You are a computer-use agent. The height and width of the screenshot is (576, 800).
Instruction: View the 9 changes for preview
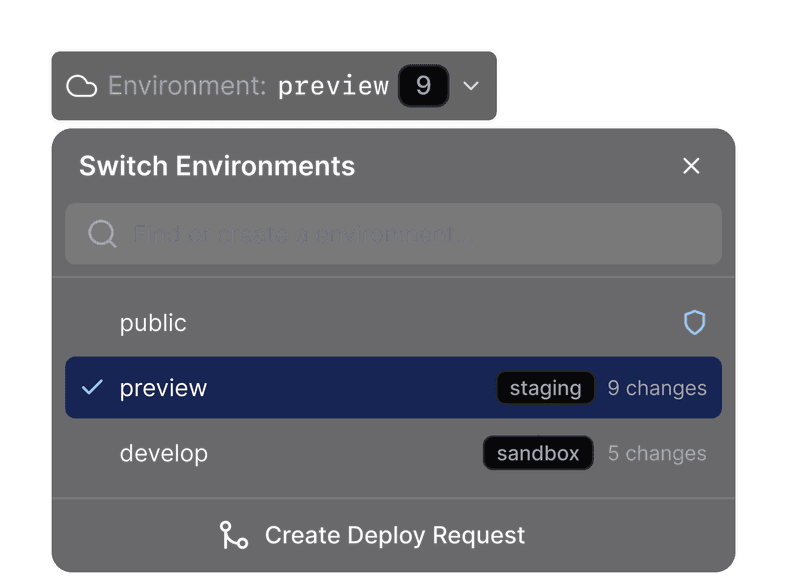pos(657,388)
